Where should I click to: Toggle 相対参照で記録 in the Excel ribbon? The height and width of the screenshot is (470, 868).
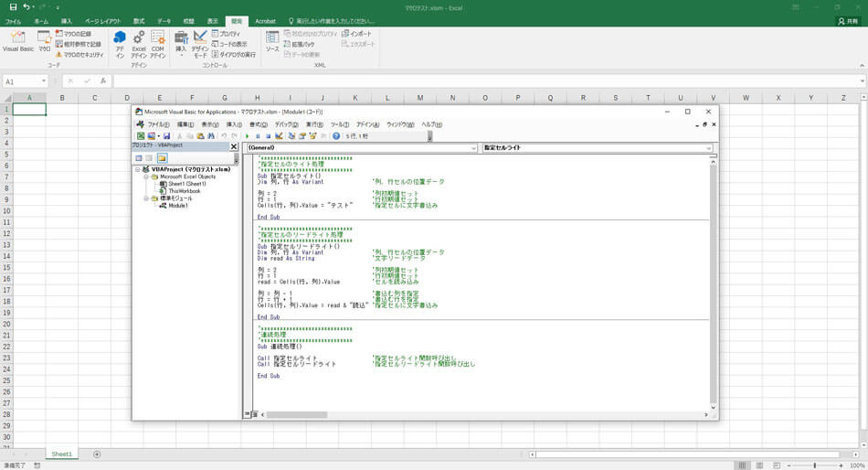point(78,44)
